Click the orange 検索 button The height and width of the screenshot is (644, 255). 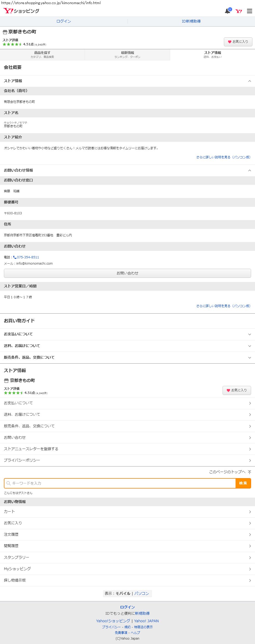tap(243, 483)
